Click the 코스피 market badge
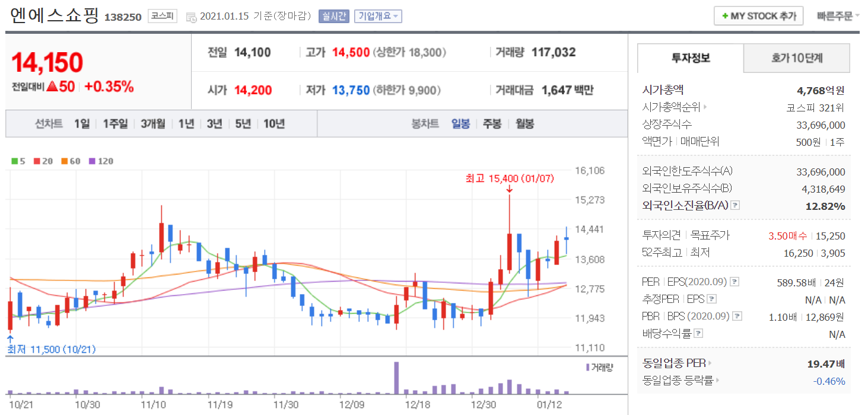Screen dimensions: 868x415 [162, 17]
